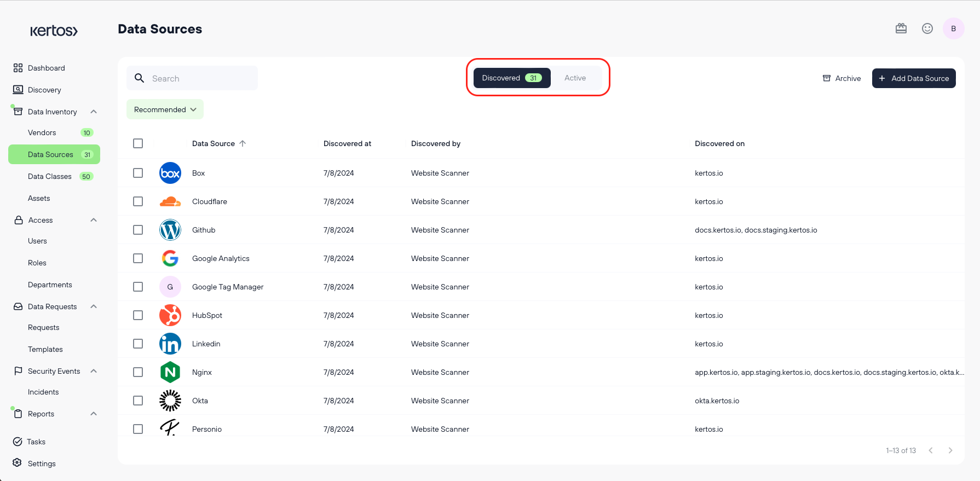980x481 pixels.
Task: Click the smiley feedback icon
Action: [x=927, y=28]
